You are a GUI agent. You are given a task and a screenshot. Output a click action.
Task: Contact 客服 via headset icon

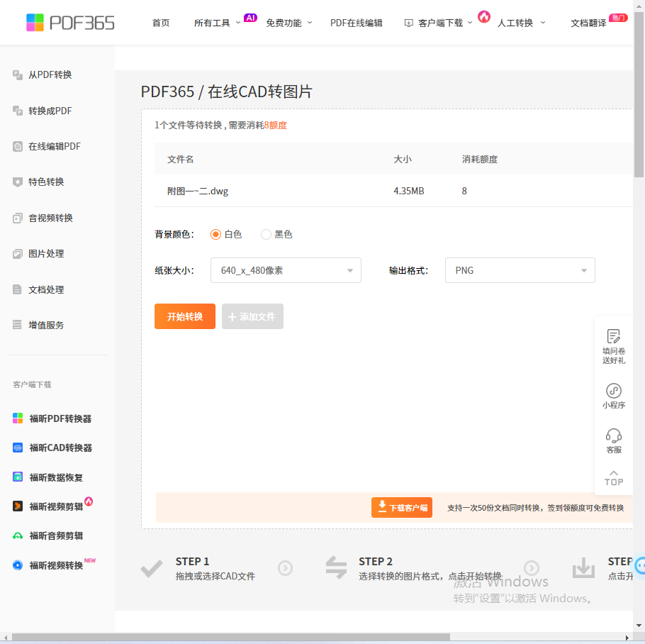614,435
